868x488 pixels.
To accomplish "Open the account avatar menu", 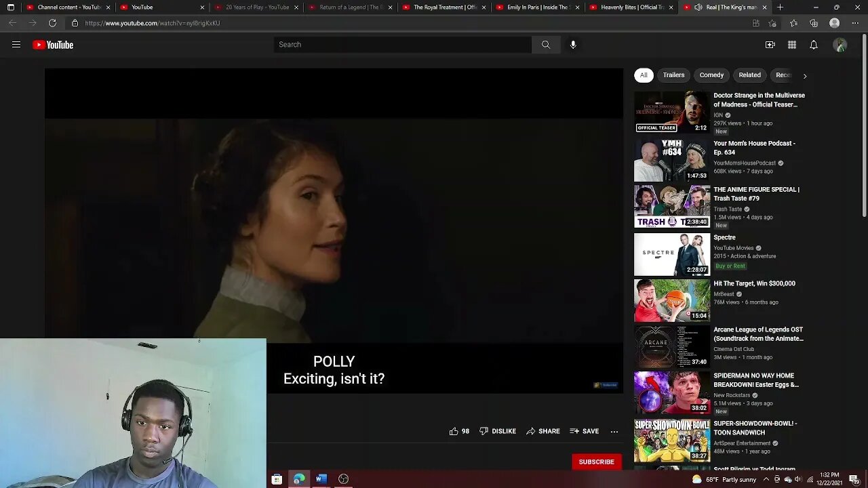I will [x=840, y=45].
